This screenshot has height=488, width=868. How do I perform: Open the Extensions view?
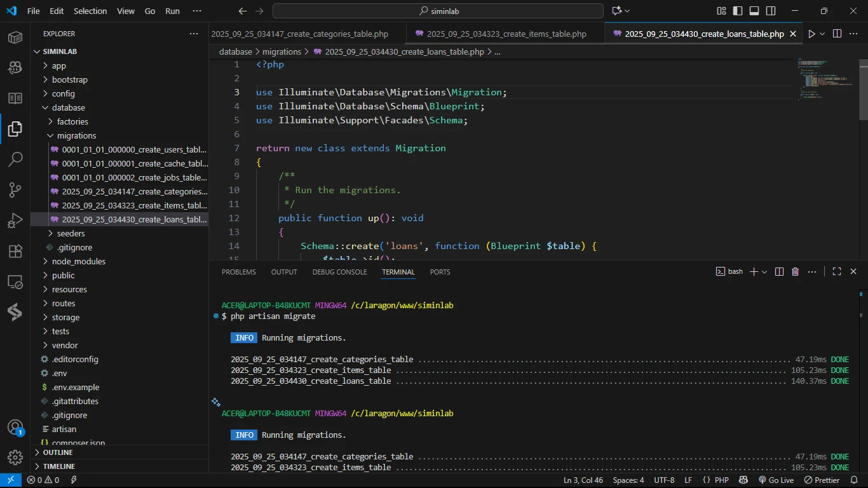coord(15,251)
